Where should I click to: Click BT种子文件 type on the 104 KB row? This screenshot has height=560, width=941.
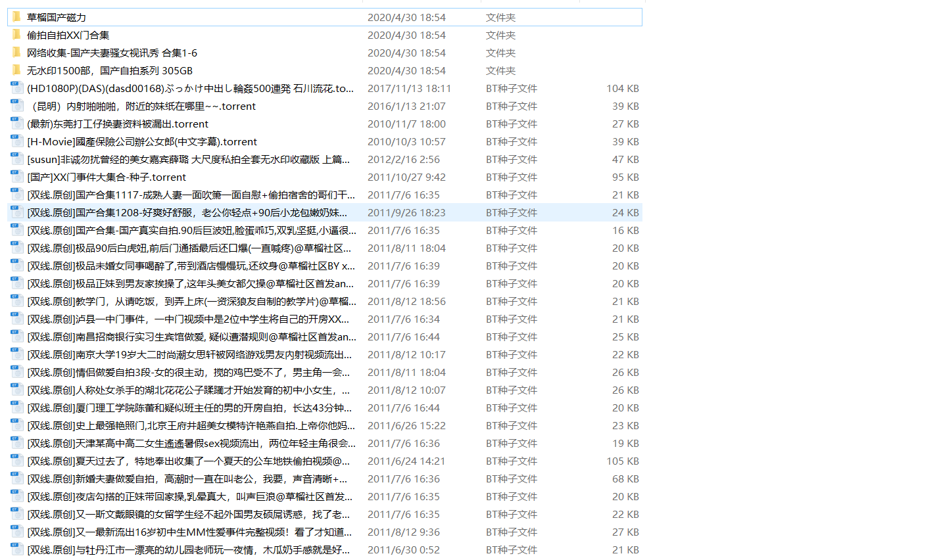pos(512,88)
